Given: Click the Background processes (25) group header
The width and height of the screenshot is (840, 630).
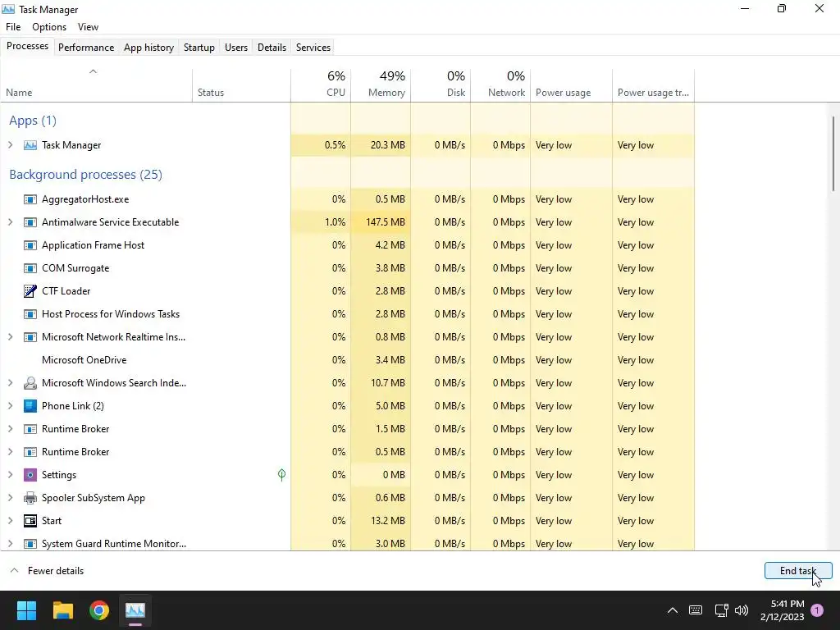Looking at the screenshot, I should point(85,175).
